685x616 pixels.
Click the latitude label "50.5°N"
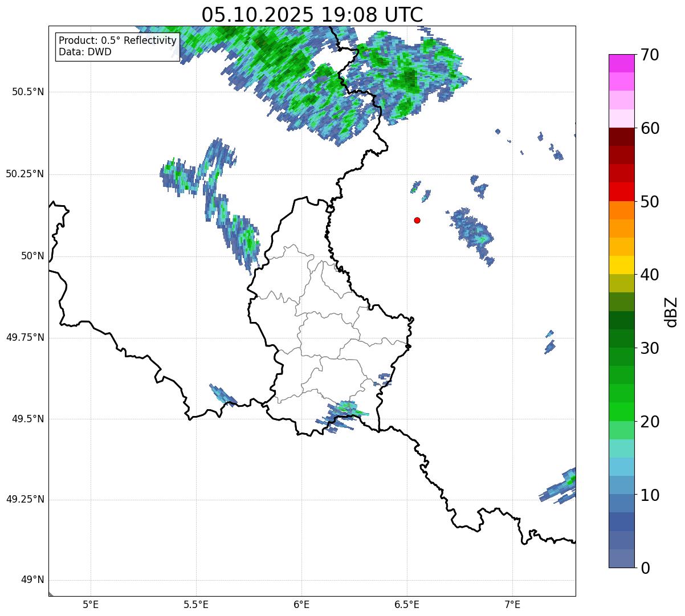point(28,92)
